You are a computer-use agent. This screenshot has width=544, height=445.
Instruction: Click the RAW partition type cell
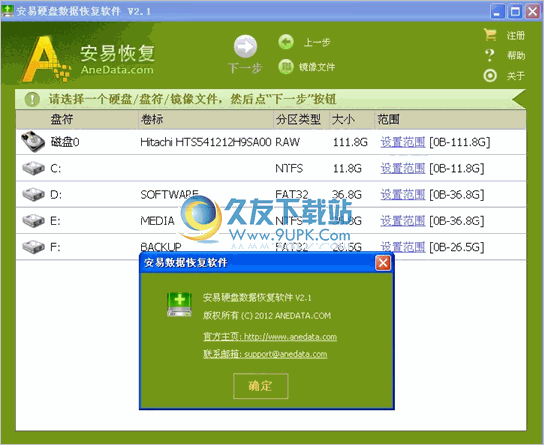click(x=288, y=142)
